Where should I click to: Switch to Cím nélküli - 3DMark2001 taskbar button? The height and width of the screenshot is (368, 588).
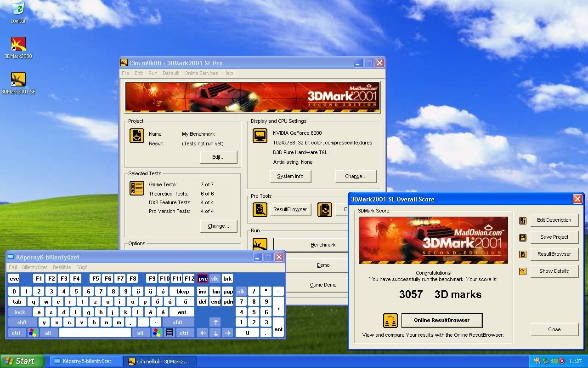(161, 361)
